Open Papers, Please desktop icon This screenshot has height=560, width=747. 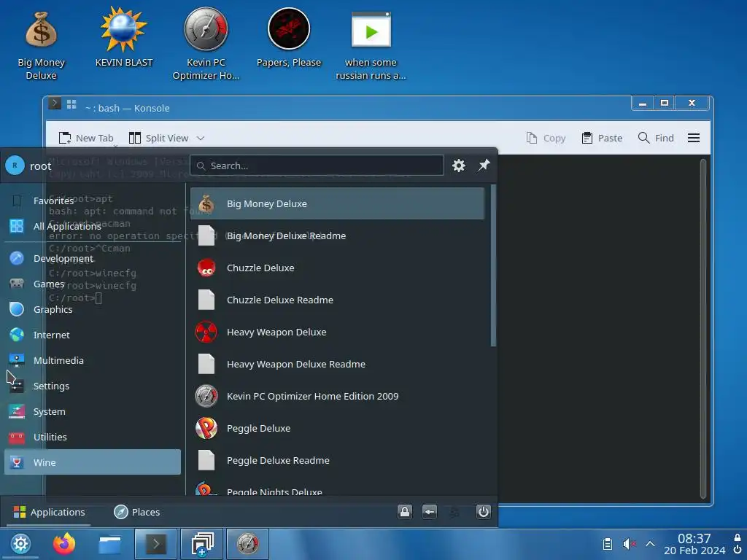289,38
